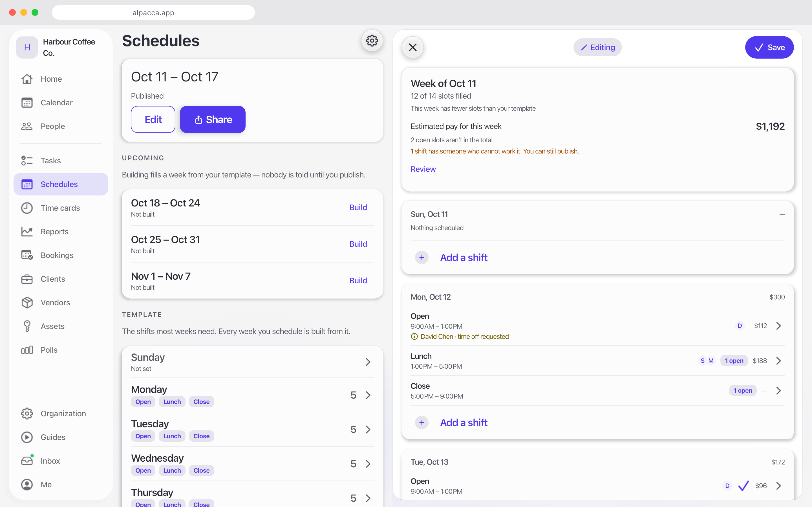The width and height of the screenshot is (812, 507).
Task: Select People in the sidebar menu
Action: (x=61, y=126)
